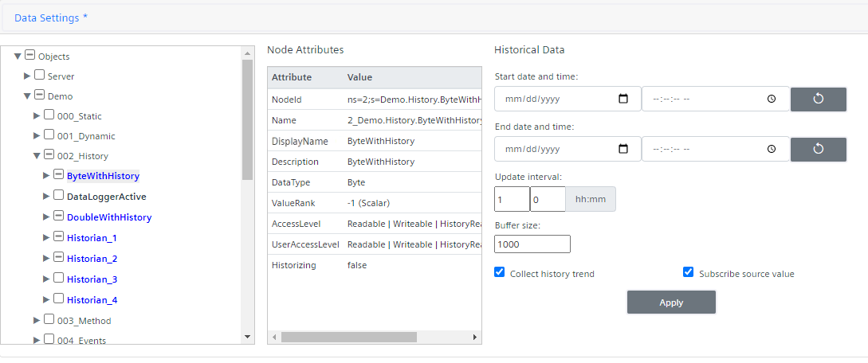Click the Apply button
The image size is (868, 363).
[671, 302]
